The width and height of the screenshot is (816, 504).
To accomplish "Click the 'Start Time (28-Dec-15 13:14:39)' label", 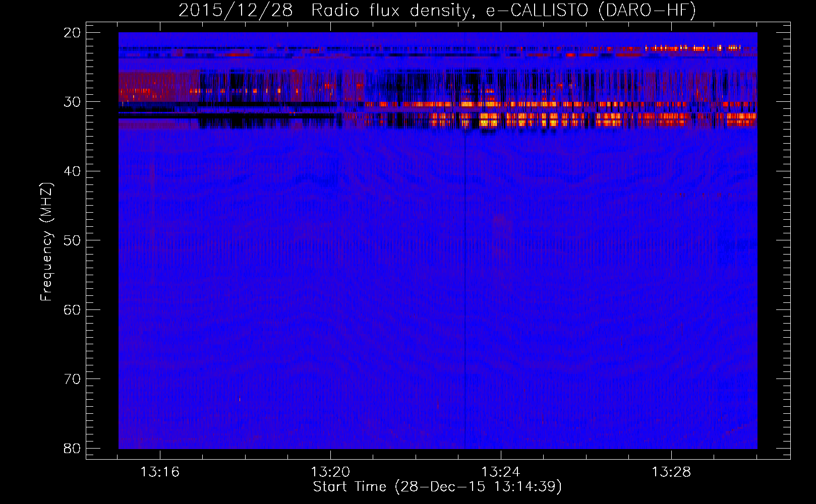I will [437, 487].
